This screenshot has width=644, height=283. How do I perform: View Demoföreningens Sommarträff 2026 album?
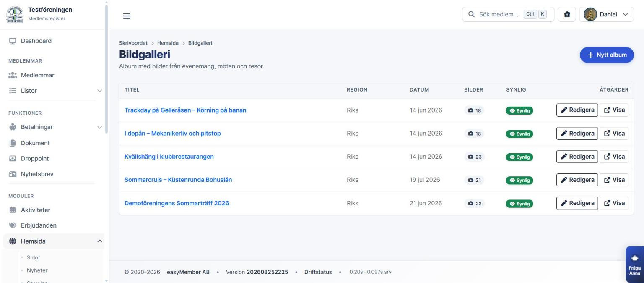click(x=614, y=203)
